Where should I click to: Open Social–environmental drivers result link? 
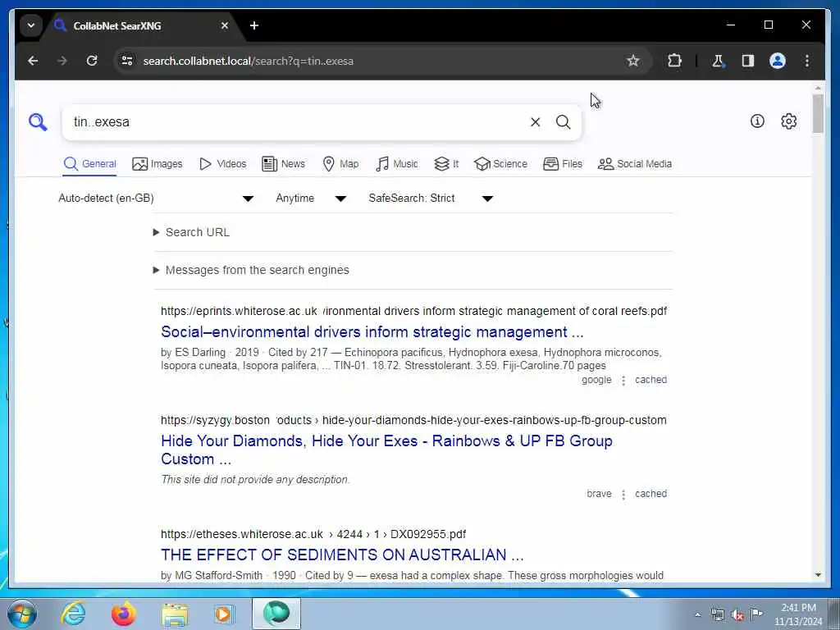372,332
